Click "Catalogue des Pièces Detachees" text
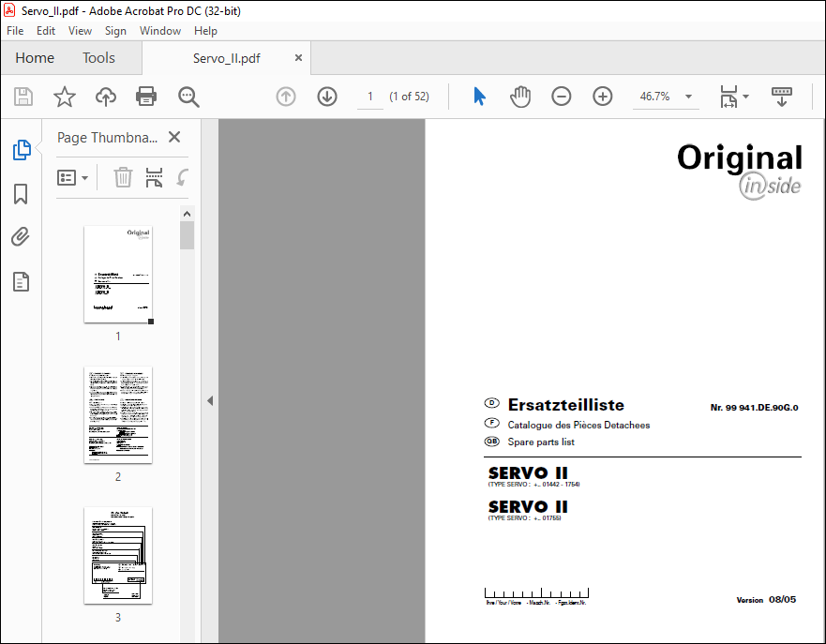Image resolution: width=826 pixels, height=644 pixels. click(578, 425)
